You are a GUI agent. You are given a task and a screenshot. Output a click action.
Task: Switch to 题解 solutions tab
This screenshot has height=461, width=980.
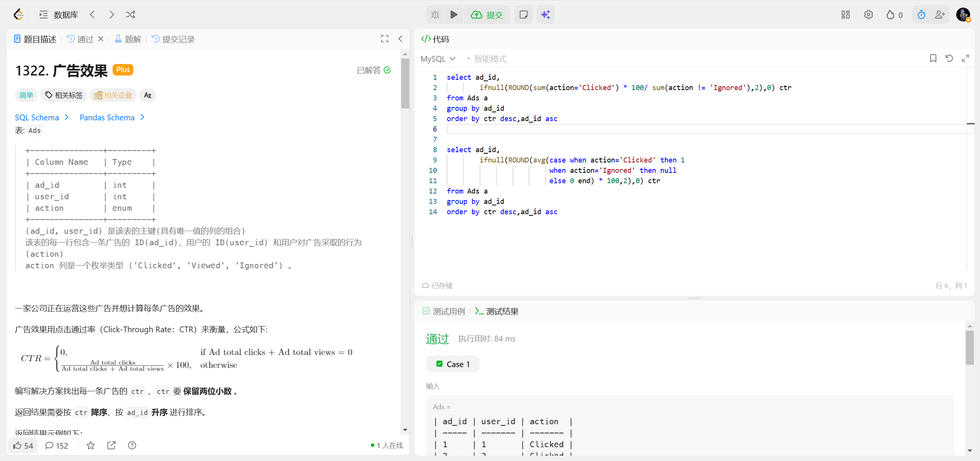[128, 39]
